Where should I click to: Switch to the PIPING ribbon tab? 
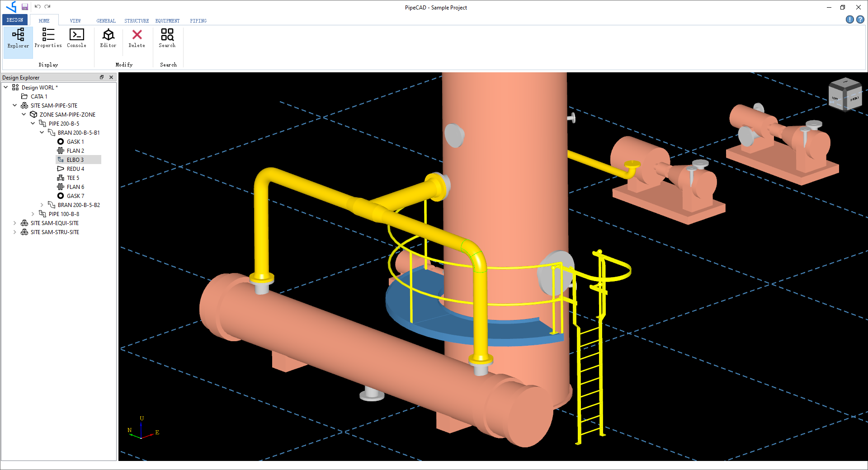[198, 21]
